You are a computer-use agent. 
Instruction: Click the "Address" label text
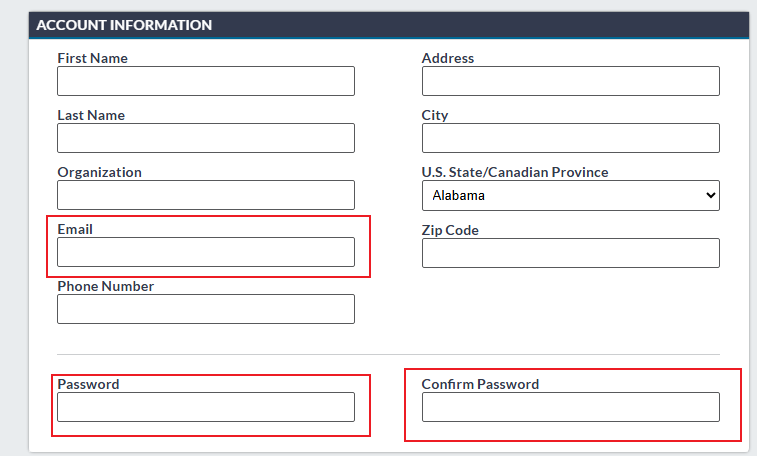(x=448, y=58)
